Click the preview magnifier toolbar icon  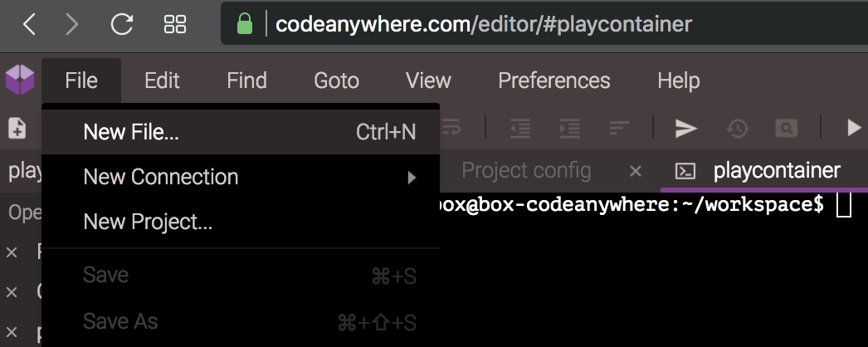pyautogui.click(x=786, y=128)
